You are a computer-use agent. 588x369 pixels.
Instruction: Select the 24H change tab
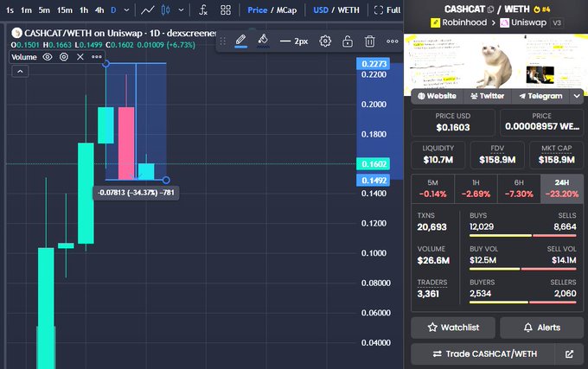[562, 188]
